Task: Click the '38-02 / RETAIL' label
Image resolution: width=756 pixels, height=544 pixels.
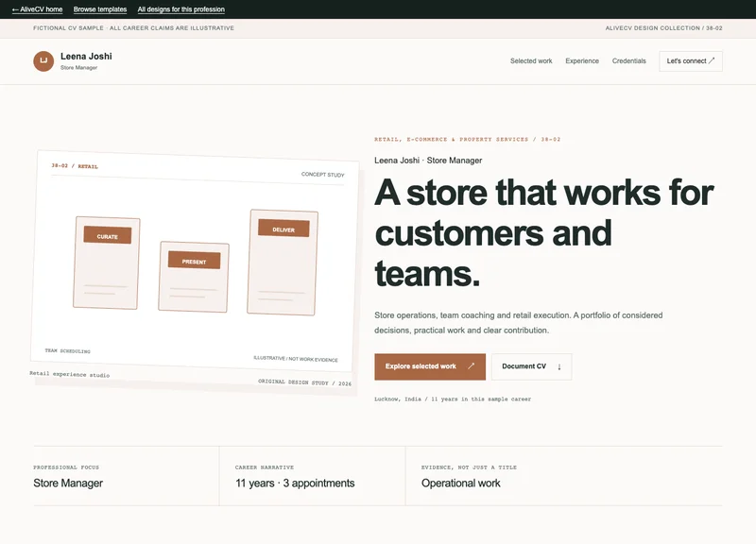Action: point(75,166)
